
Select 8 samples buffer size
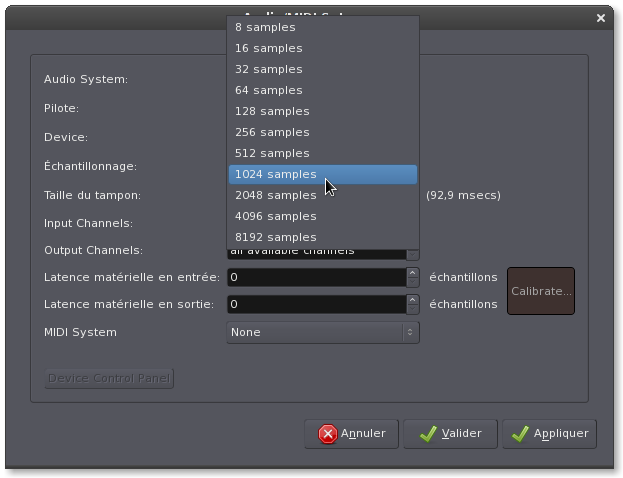pyautogui.click(x=265, y=27)
